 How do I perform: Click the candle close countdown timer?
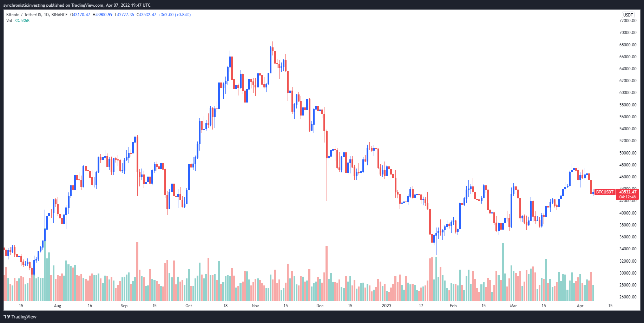[627, 197]
